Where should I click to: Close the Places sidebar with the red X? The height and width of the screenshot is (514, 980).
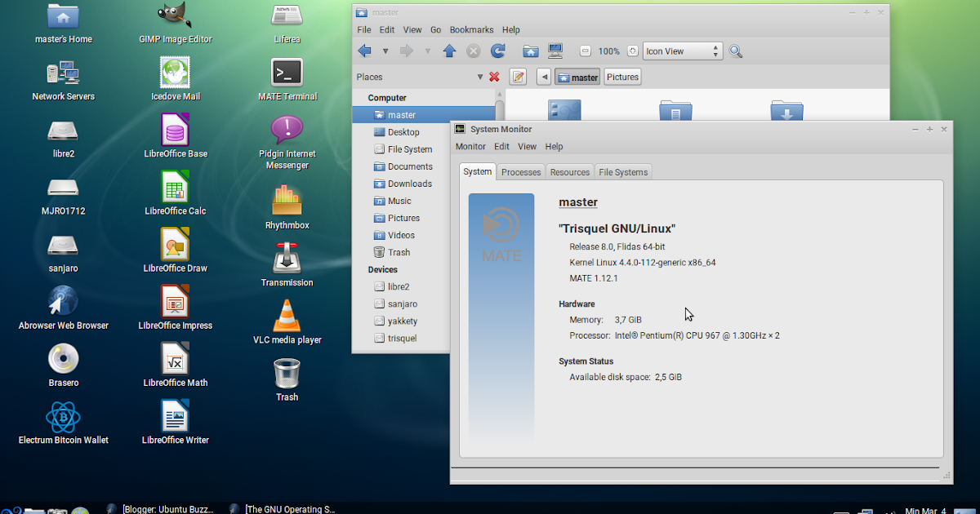point(494,76)
